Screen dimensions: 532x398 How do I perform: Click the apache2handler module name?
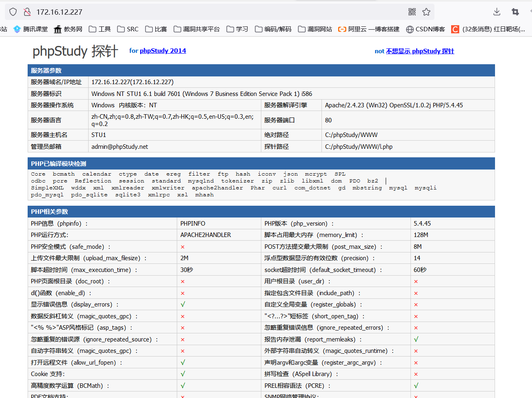(217, 188)
